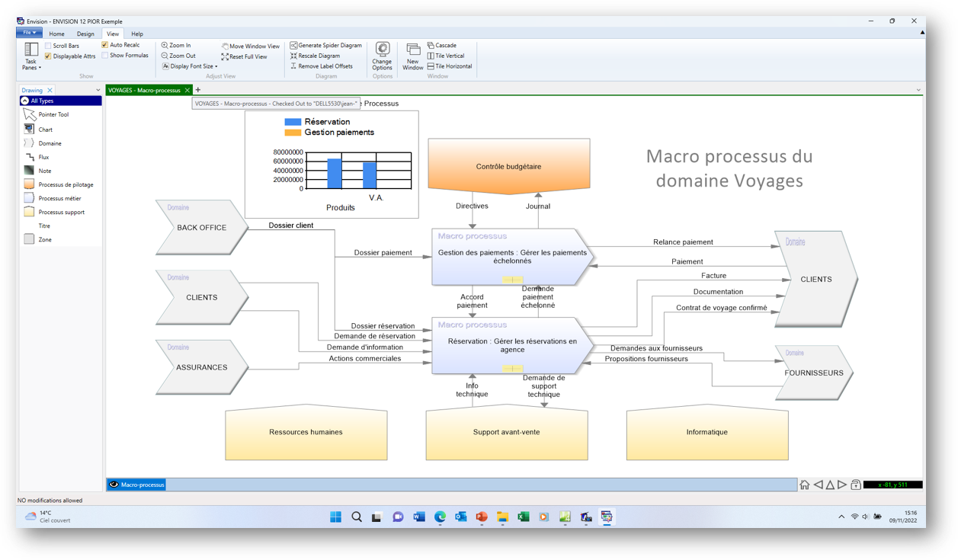Viewport: 958px width, 560px height.
Task: Open the File menu
Action: coord(29,34)
